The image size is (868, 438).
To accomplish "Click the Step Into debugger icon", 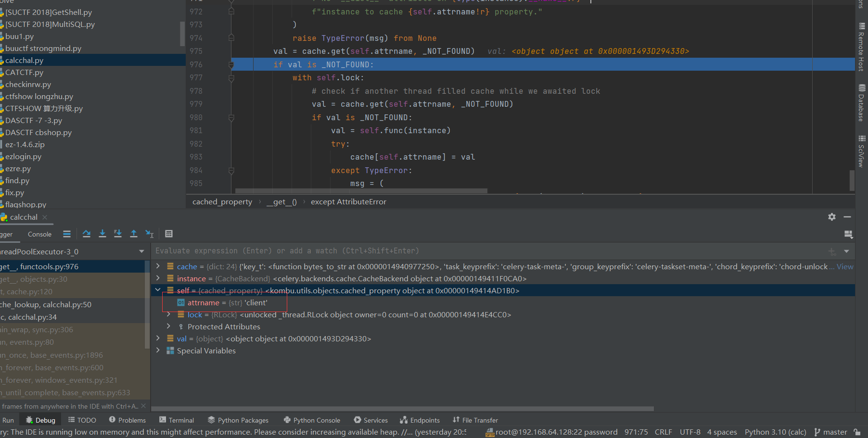I will (102, 234).
